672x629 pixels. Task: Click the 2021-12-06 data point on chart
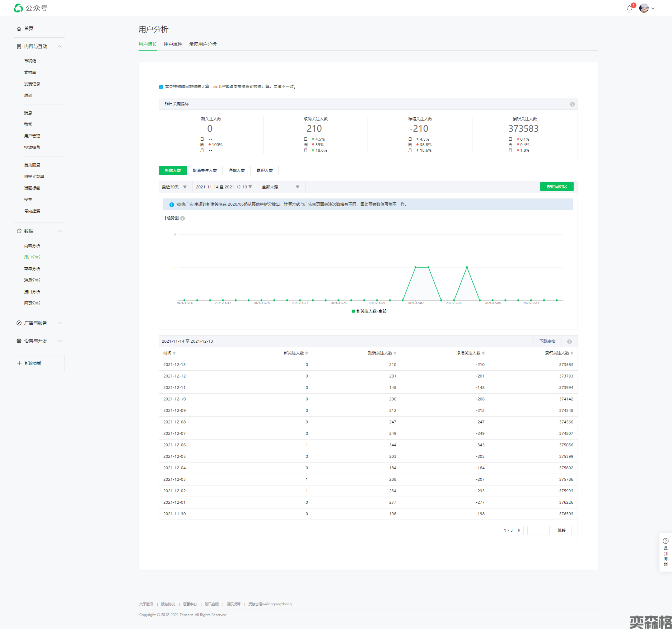467,267
